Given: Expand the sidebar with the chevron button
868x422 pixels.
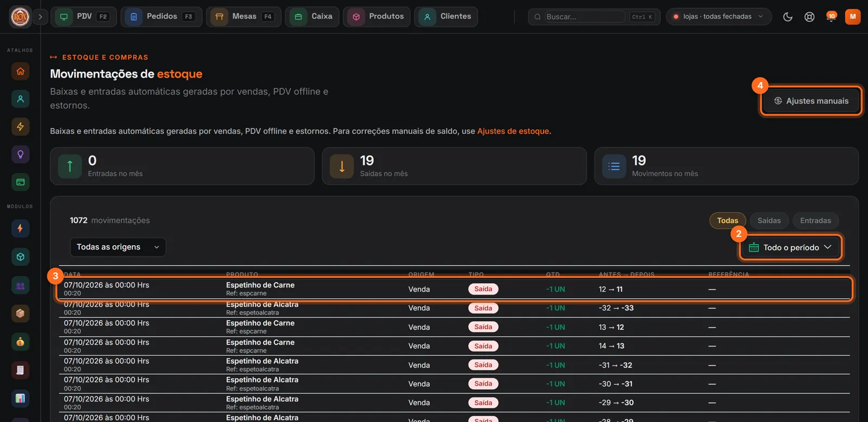Looking at the screenshot, I should click(40, 17).
